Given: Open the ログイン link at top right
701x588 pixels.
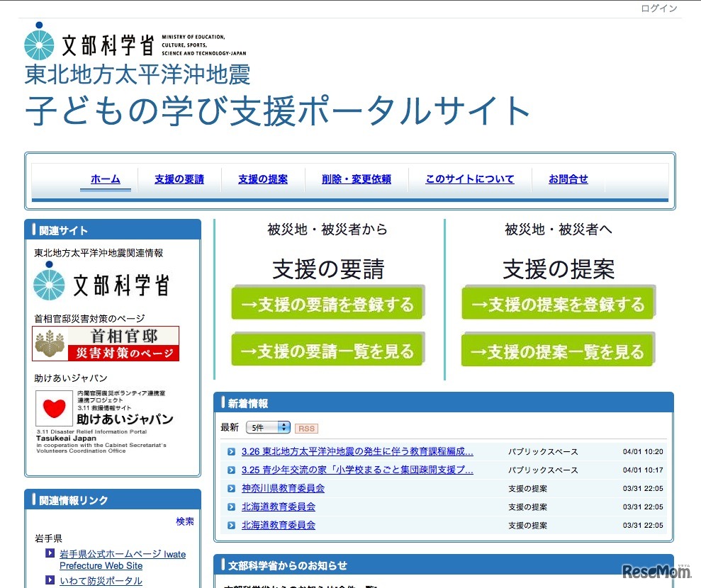Looking at the screenshot, I should (x=658, y=9).
